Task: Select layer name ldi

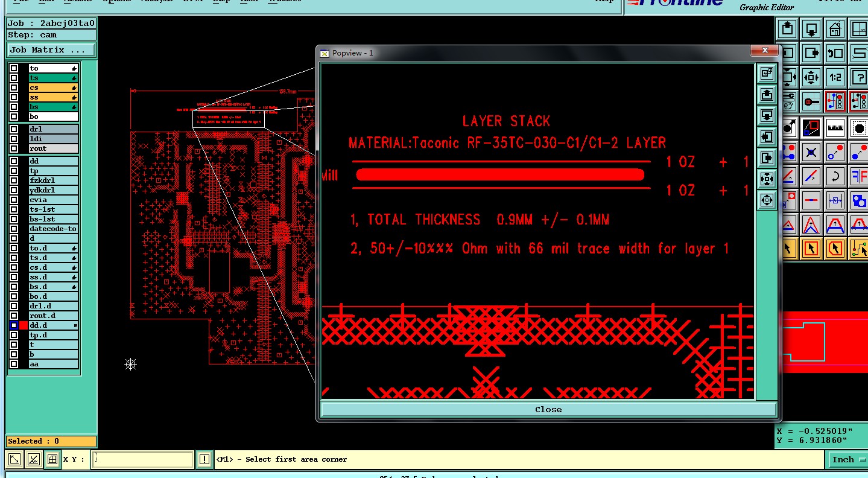Action: click(54, 139)
